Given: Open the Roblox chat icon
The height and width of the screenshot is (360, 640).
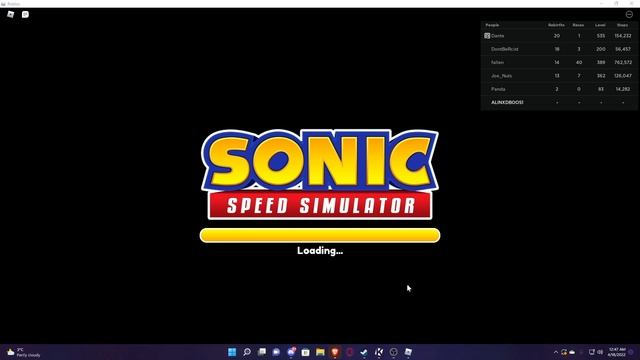Looking at the screenshot, I should (x=25, y=14).
